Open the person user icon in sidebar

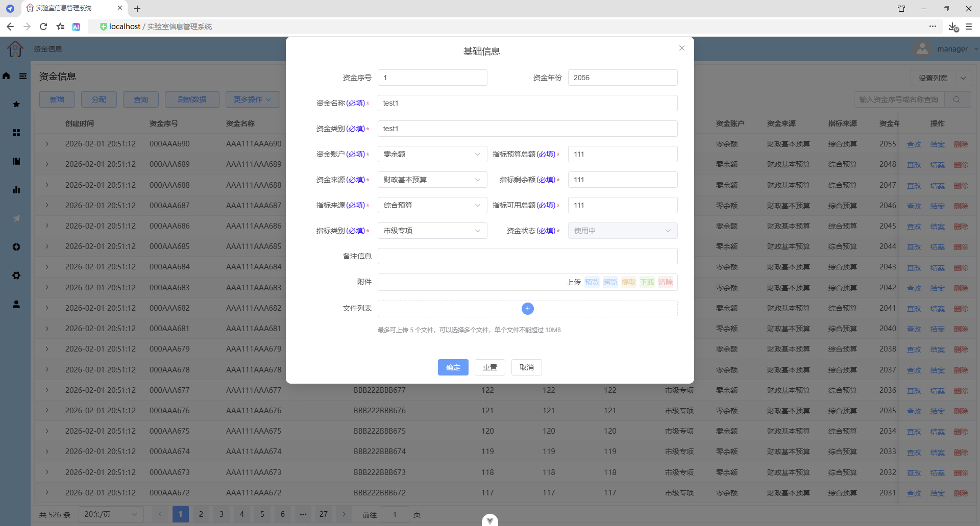pos(16,304)
